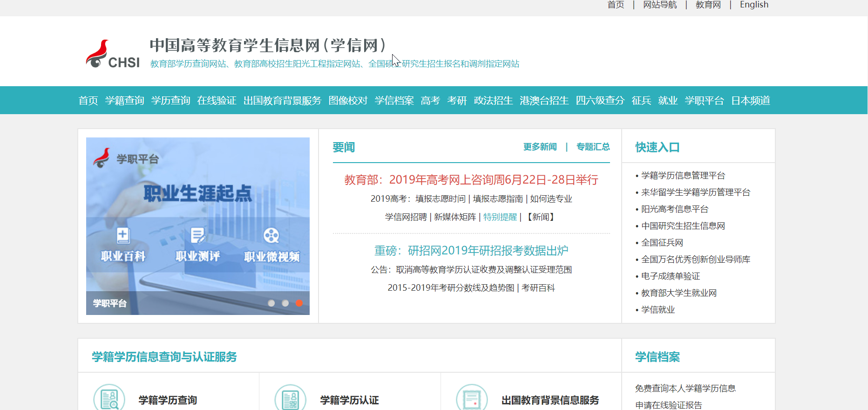Open 学籍学历认证 service title

pyautogui.click(x=349, y=400)
